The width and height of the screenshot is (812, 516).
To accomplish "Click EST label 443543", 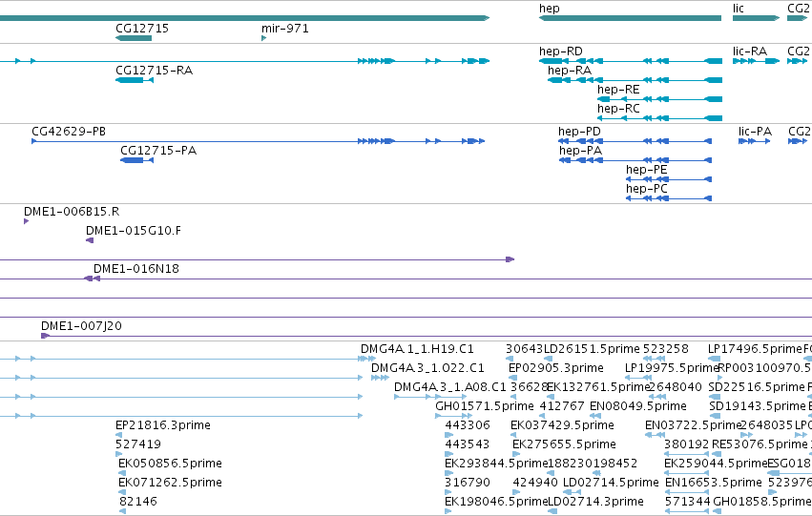I will pyautogui.click(x=468, y=444).
